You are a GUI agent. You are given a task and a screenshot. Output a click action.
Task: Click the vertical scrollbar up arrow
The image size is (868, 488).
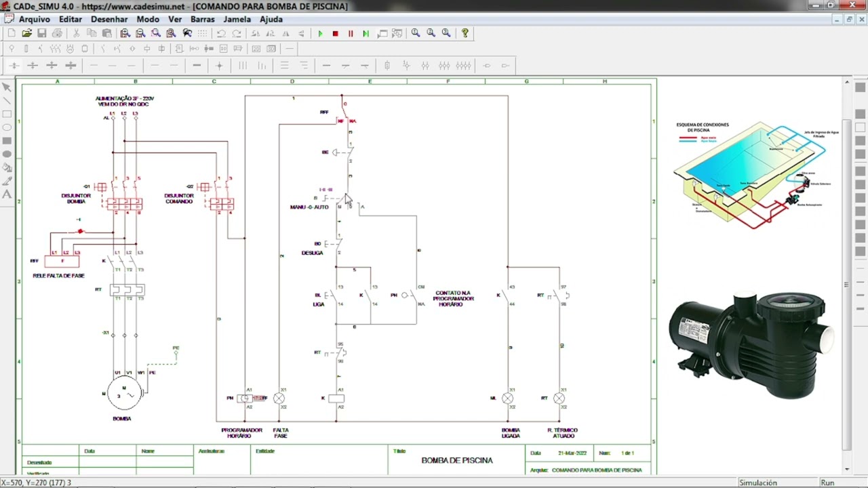tap(847, 83)
